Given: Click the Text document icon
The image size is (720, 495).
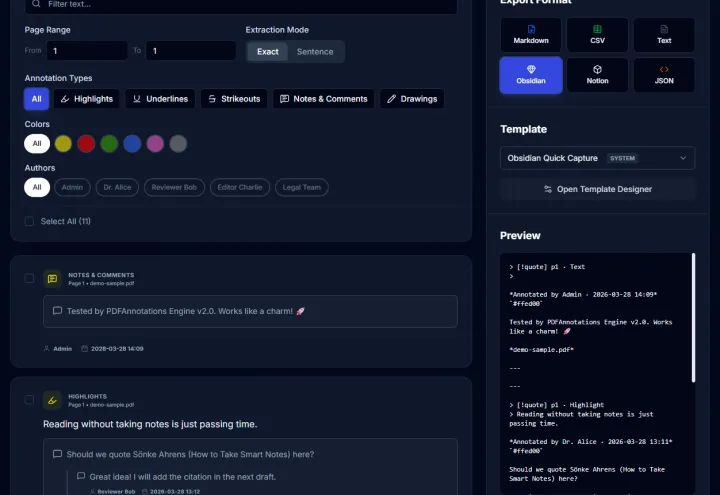Looking at the screenshot, I should coord(664,29).
